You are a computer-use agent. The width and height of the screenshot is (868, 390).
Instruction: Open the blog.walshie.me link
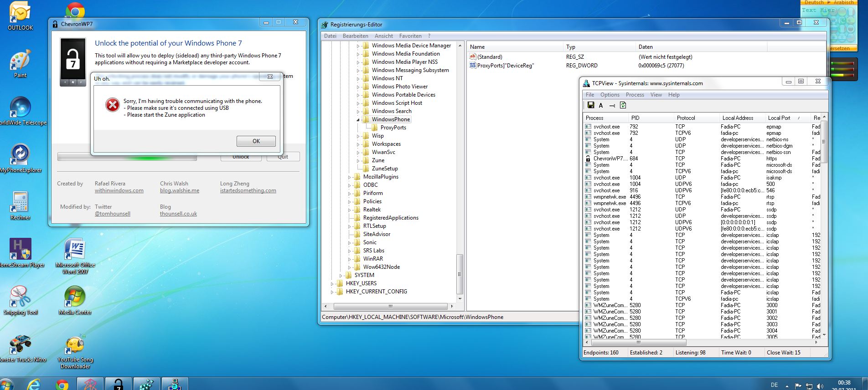180,190
